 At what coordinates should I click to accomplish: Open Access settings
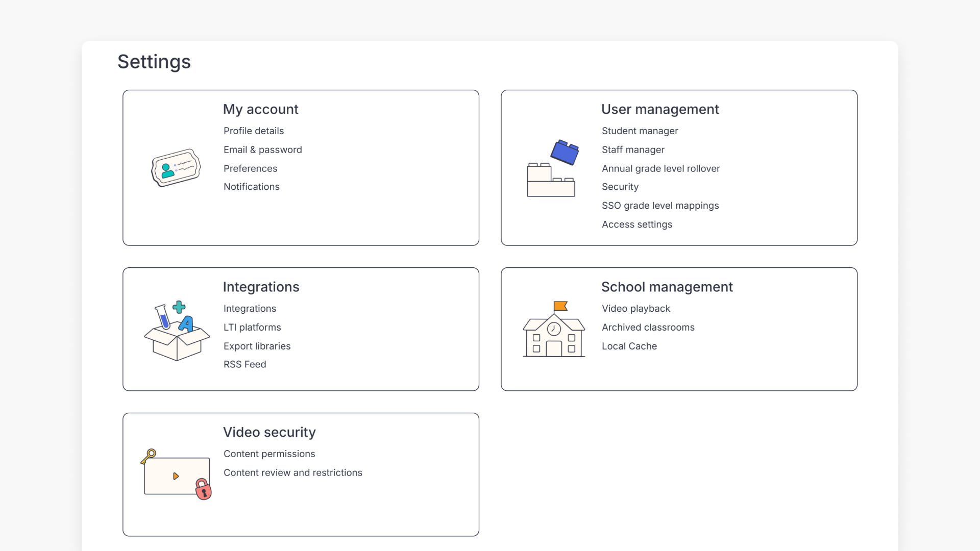[x=637, y=224]
